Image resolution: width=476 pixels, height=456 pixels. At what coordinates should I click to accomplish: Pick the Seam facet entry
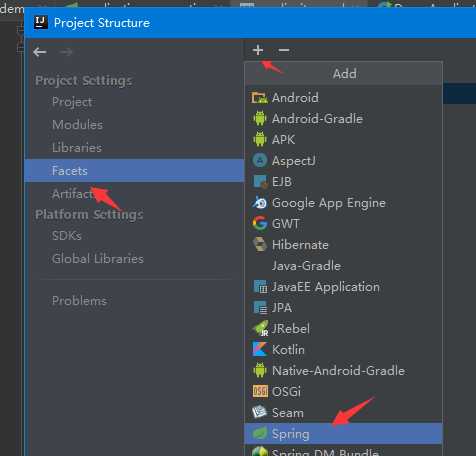click(343, 413)
